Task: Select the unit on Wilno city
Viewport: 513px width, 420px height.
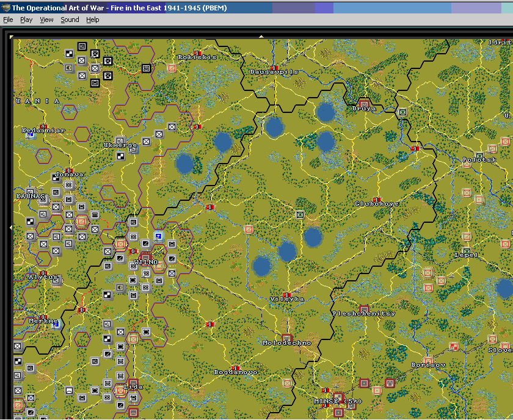Action: point(146,257)
